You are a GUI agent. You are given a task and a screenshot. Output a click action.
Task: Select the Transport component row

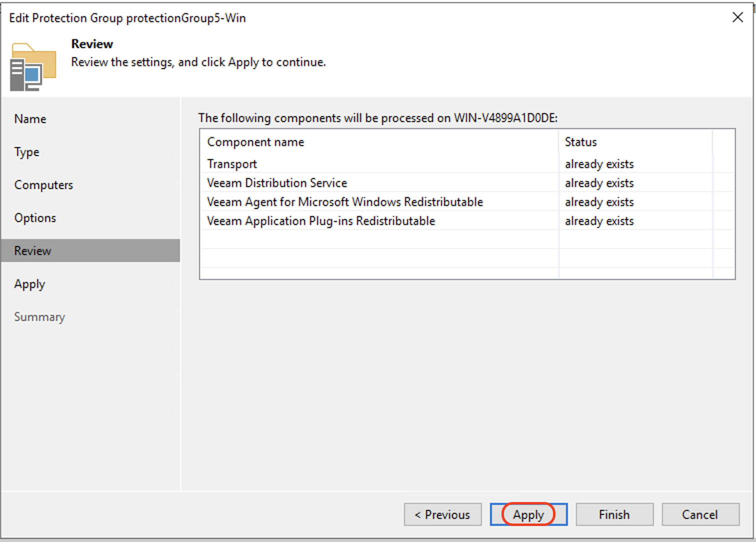pos(467,164)
